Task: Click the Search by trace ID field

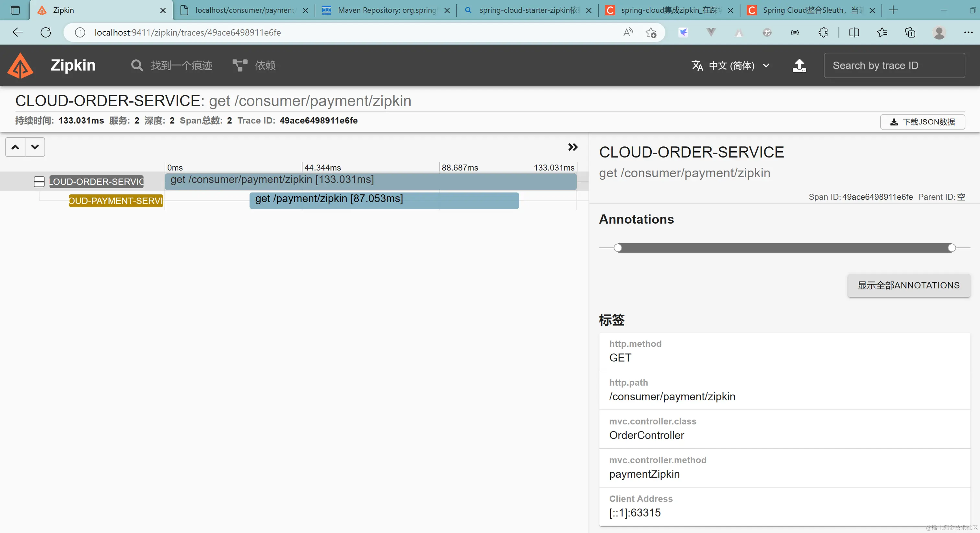Action: click(x=894, y=65)
